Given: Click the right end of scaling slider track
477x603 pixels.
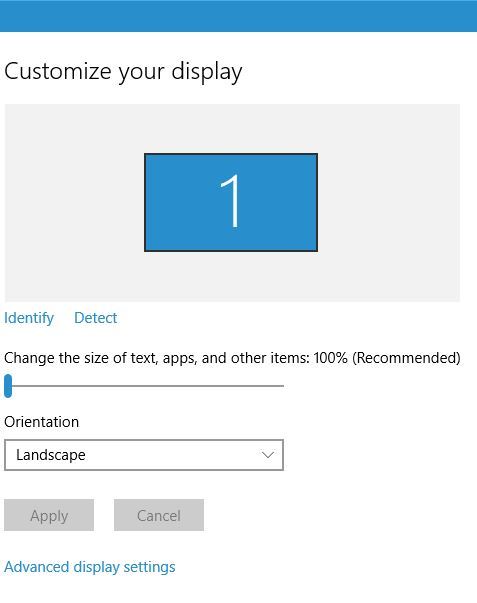Looking at the screenshot, I should [281, 386].
